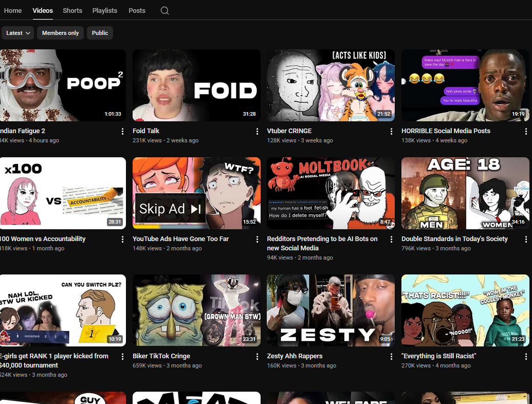Open Biker TikTok Cringe title link
532x404 pixels.
(161, 356)
